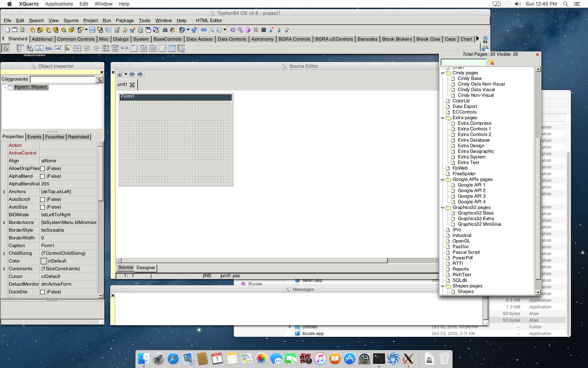Toggle the AllowDropFiles checkbox
Viewport: 588px width, 368px height.
click(x=43, y=169)
